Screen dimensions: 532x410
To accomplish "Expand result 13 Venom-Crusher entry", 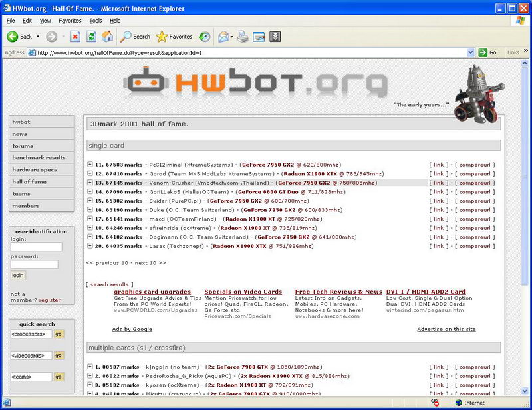I will (90, 183).
